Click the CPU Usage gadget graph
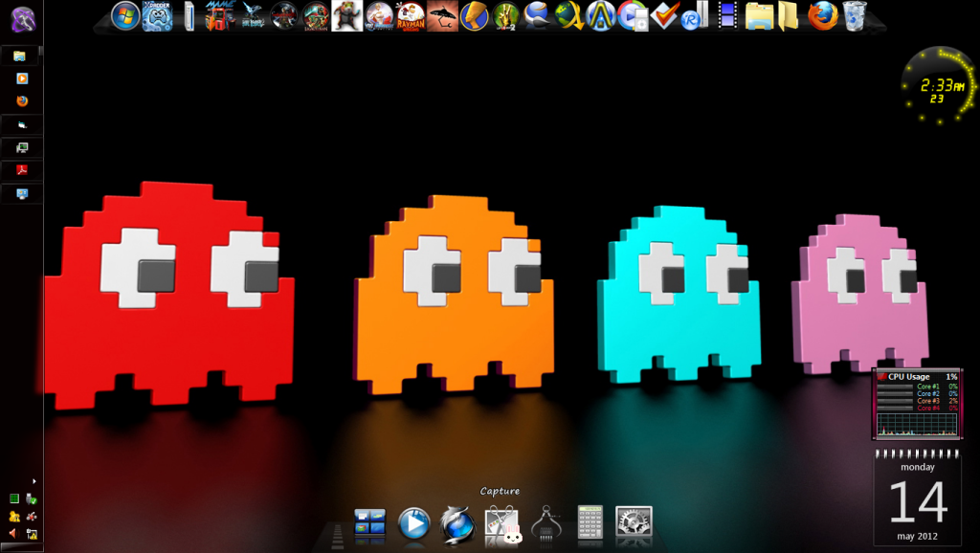Image resolution: width=980 pixels, height=553 pixels. [917, 425]
